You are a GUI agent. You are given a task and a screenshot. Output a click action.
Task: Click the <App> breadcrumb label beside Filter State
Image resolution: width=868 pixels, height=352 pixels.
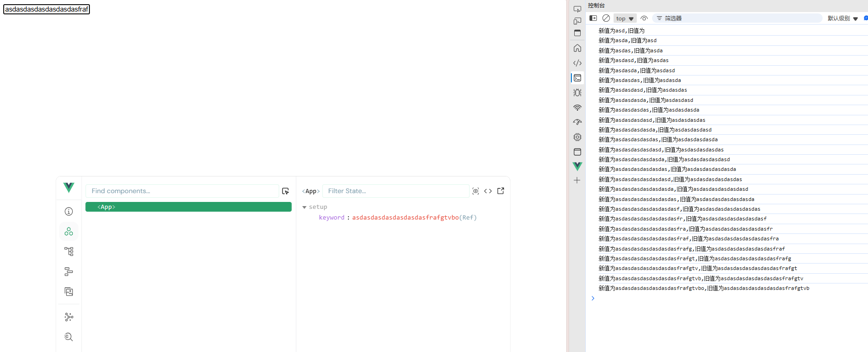(x=311, y=191)
